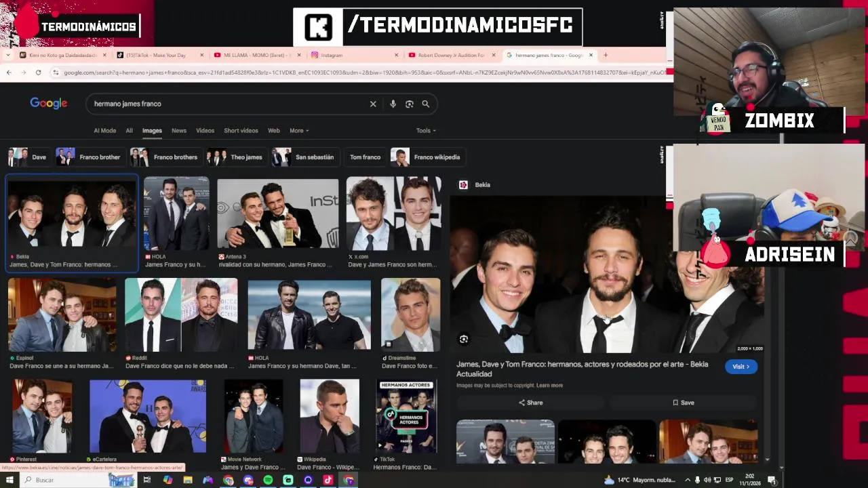Go forward with browser forward arrow
Screen dimensions: 868x488
(x=23, y=73)
